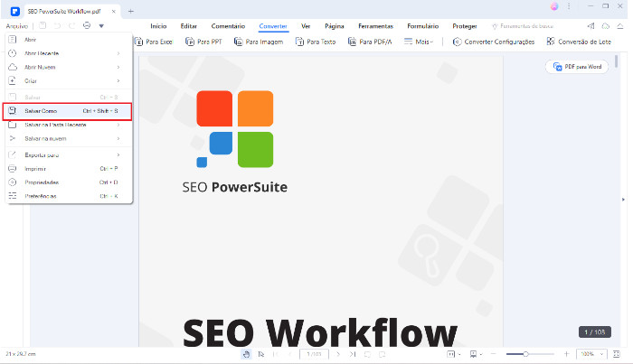
Task: Choose the Para Imagem conversion tool
Action: (259, 42)
